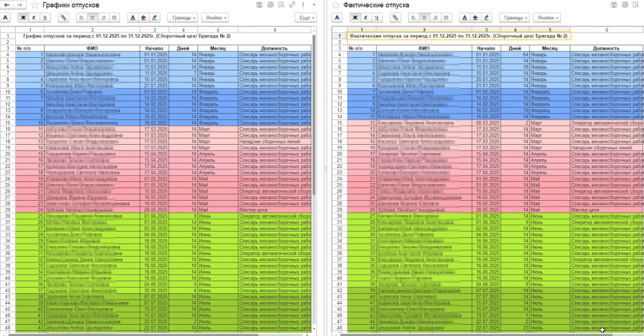This screenshot has width=644, height=336.
Task: Click text-format abc icon in Фактические отпуска toolbar
Action: coord(395,18)
